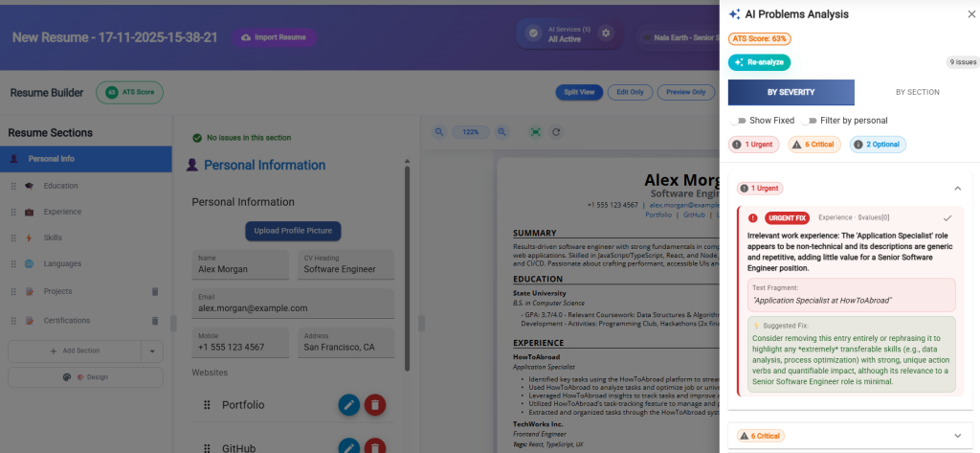Toggle the Show Fixed switch
Image resolution: width=980 pixels, height=453 pixels.
click(738, 121)
